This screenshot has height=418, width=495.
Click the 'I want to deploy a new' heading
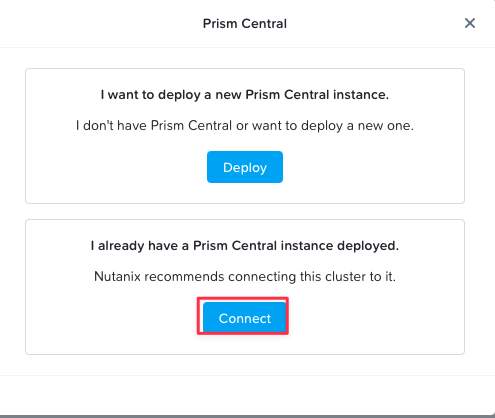(x=245, y=95)
